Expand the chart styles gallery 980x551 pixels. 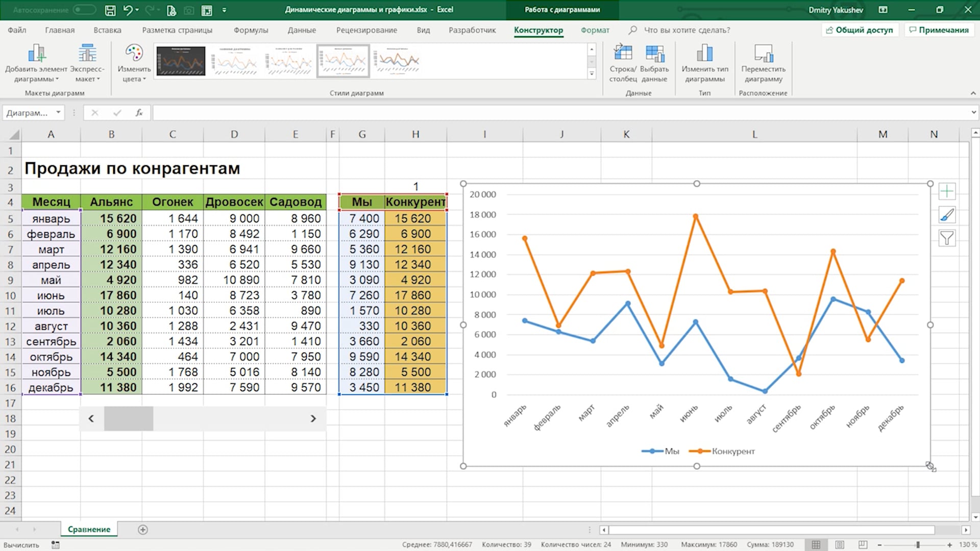tap(592, 74)
